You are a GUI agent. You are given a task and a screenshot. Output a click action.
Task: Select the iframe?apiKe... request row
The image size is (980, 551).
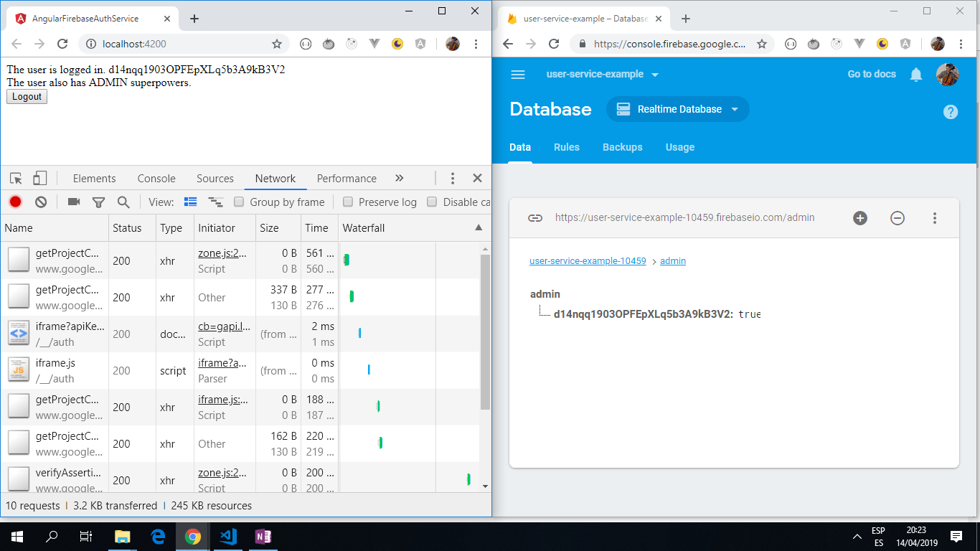(x=241, y=334)
